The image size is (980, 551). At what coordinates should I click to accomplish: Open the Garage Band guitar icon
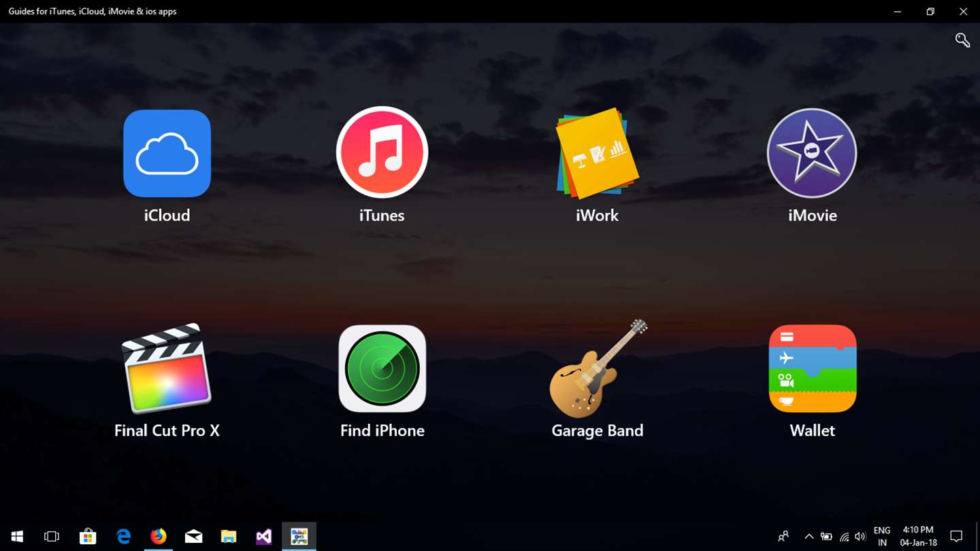click(x=598, y=368)
